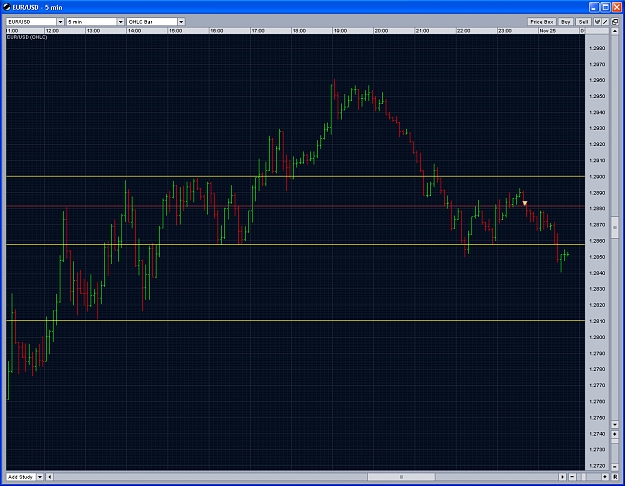Image resolution: width=625 pixels, height=486 pixels.
Task: Click the Add Study field
Action: pyautogui.click(x=21, y=477)
